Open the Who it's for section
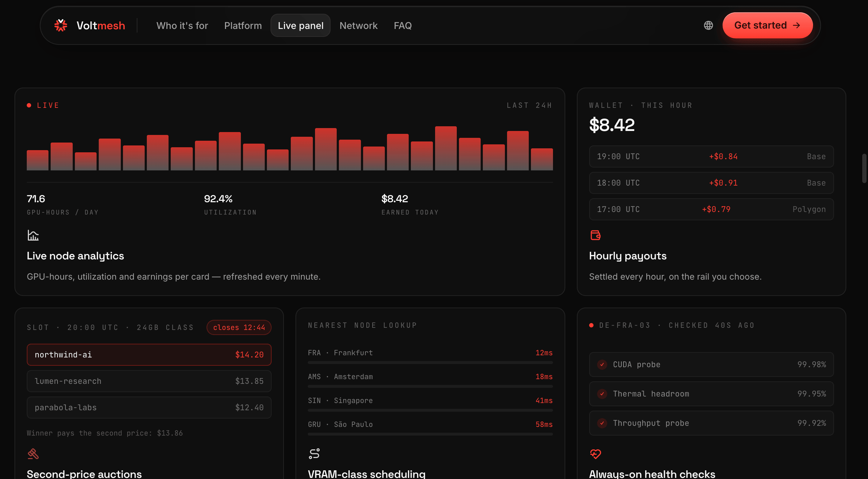The image size is (868, 479). tap(182, 25)
